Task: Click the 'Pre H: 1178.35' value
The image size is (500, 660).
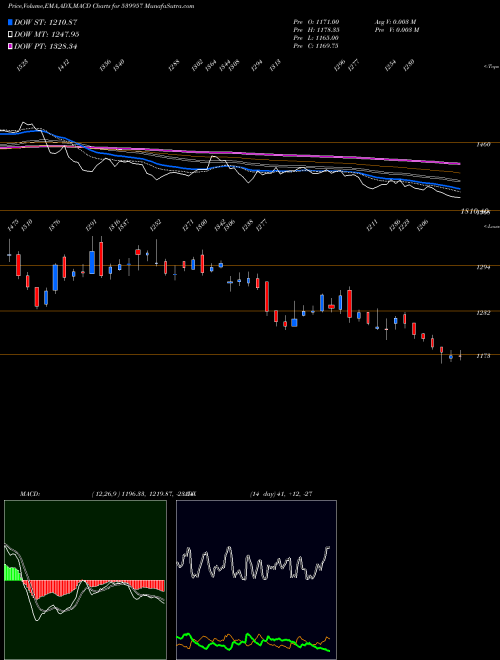Action: (316, 30)
